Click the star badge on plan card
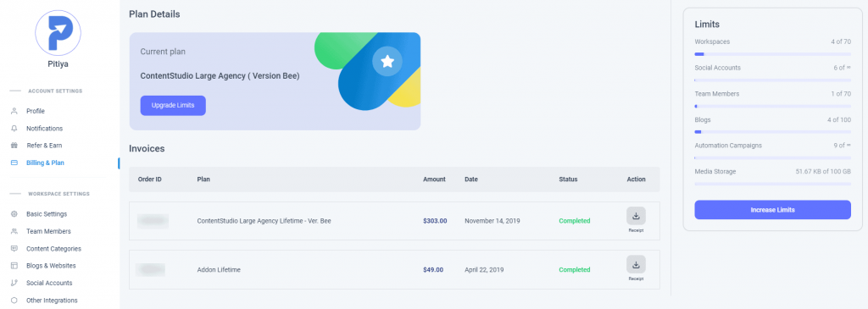 pyautogui.click(x=387, y=61)
